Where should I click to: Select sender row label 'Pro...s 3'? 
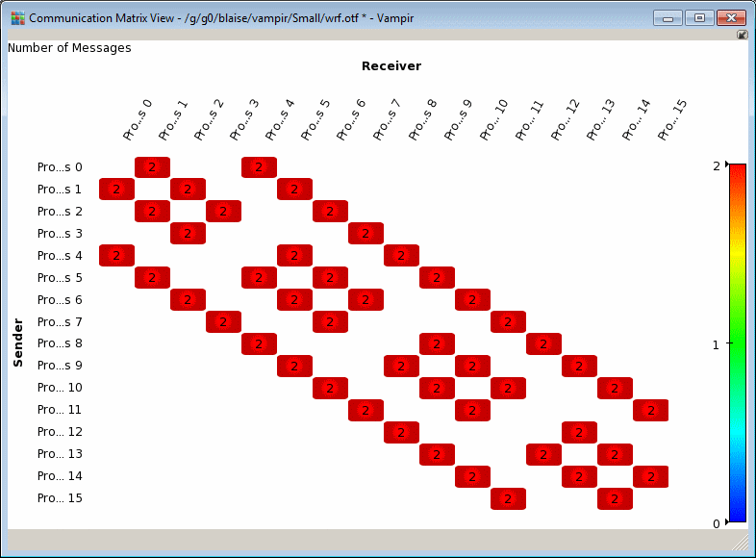coord(60,234)
